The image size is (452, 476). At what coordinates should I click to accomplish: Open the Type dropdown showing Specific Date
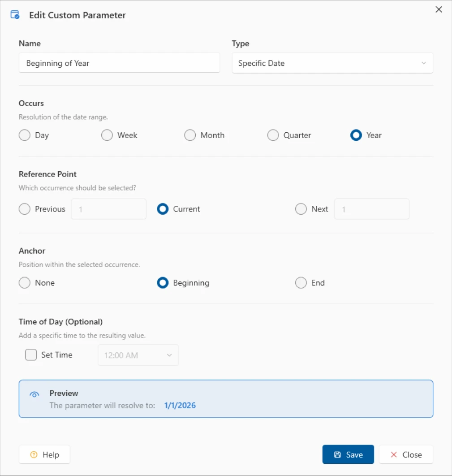332,63
